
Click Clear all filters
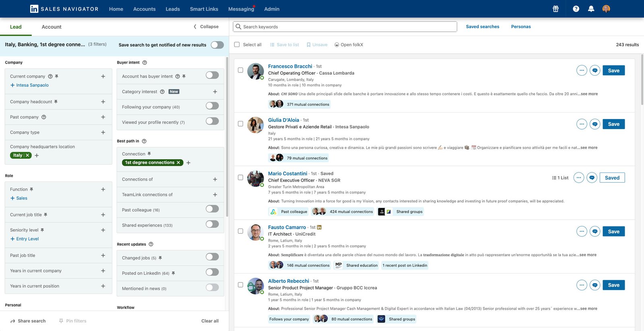[x=210, y=321]
